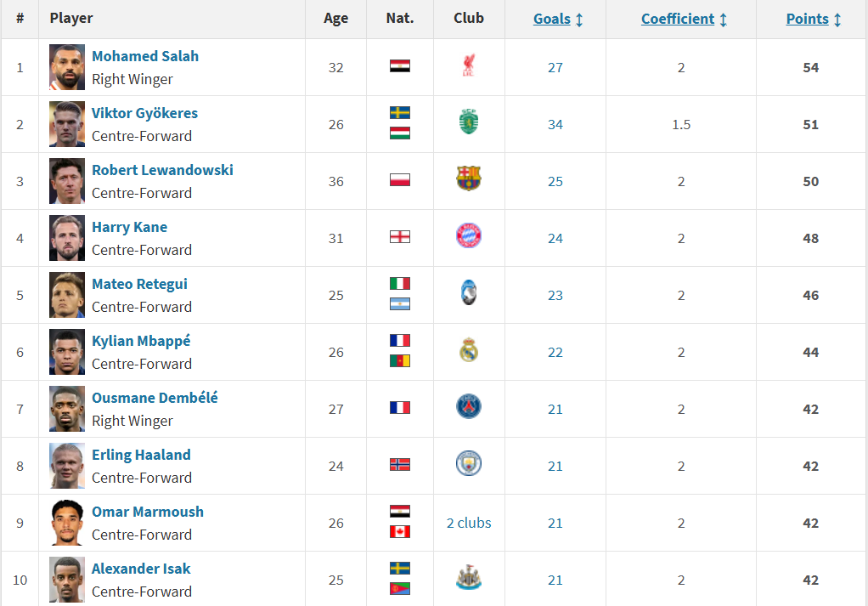Click the Paris Saint-Germain club logo
The image size is (868, 606).
468,408
